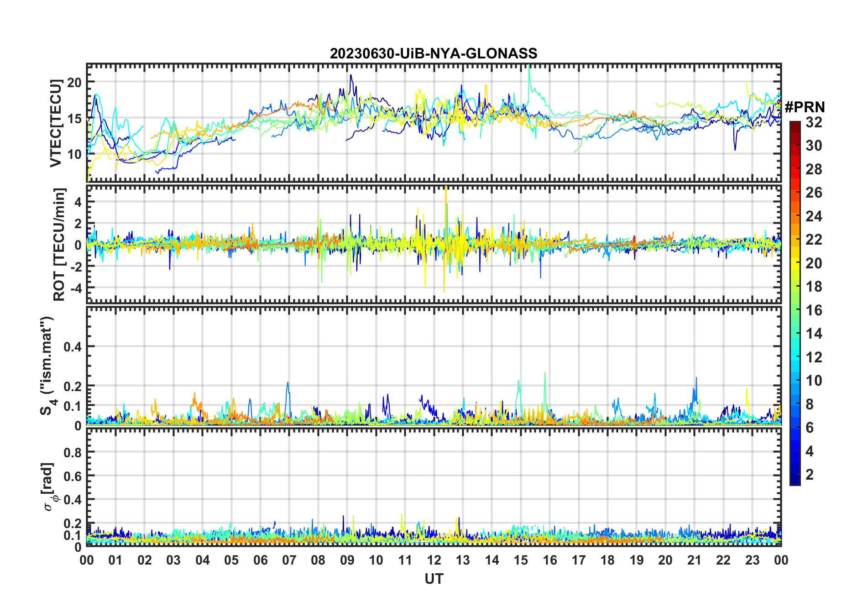Screen dimensions: 868x607
Task: Click the "13" hour tick on the UT axis
Action: (x=463, y=560)
